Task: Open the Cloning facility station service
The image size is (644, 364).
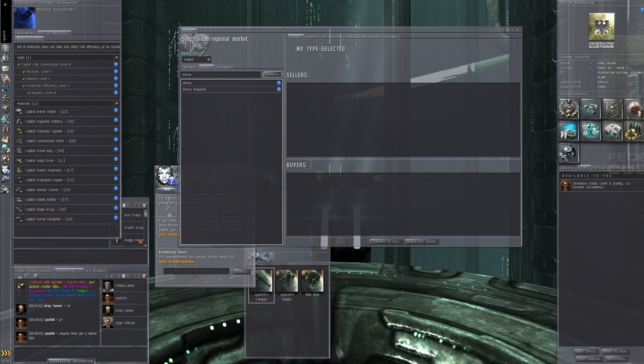Action: tap(591, 130)
